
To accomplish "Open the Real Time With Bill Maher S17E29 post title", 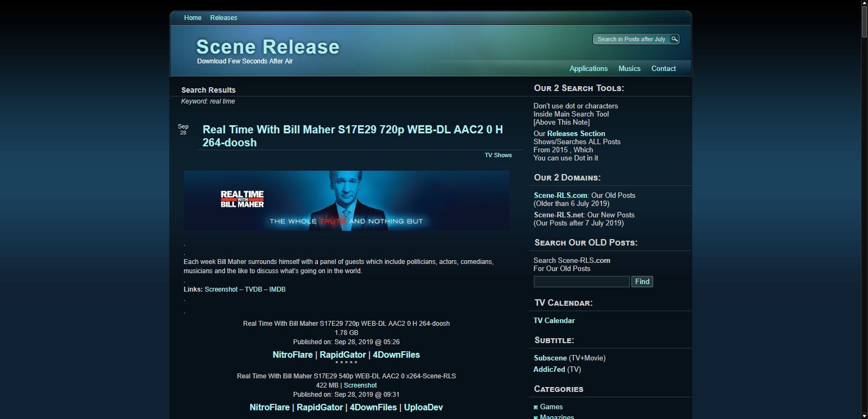I will coord(353,136).
